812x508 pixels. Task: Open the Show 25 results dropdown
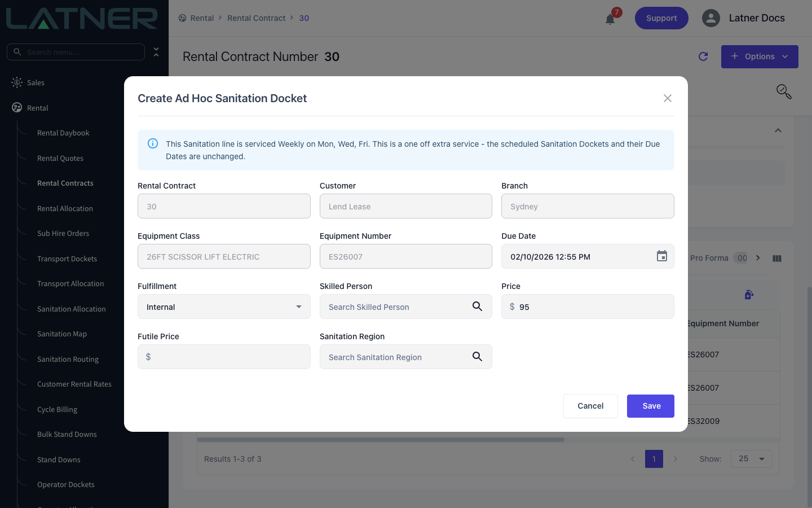[752, 459]
